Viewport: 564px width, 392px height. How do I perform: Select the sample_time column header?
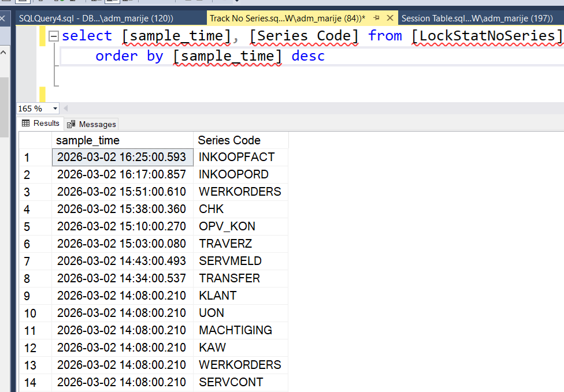pos(122,140)
